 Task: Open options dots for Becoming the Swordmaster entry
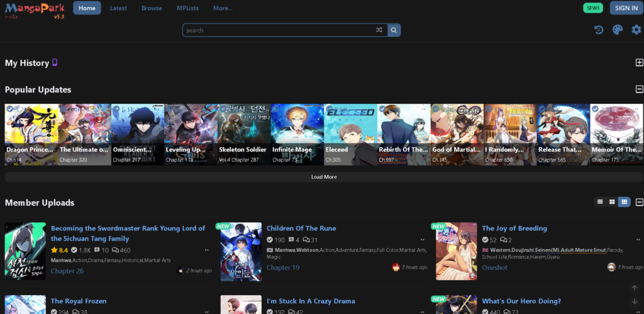click(206, 250)
